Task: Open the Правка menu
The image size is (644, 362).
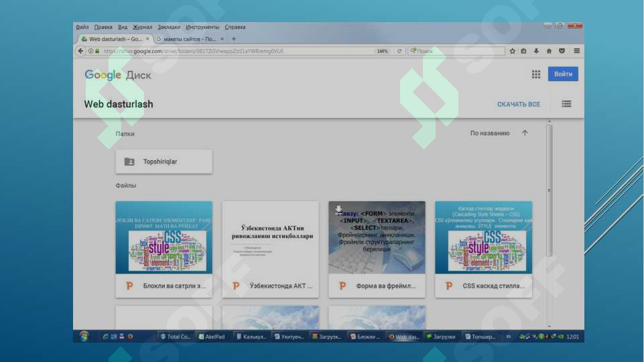Action: 103,27
